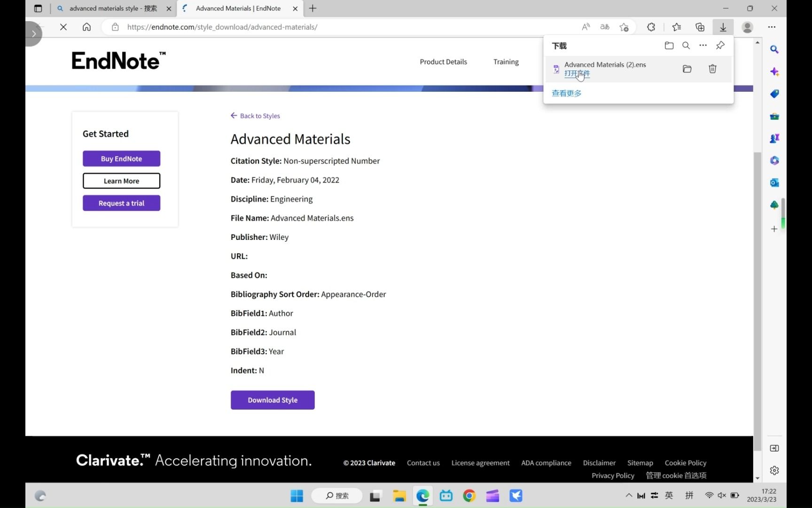Pin the downloads panel

point(720,46)
